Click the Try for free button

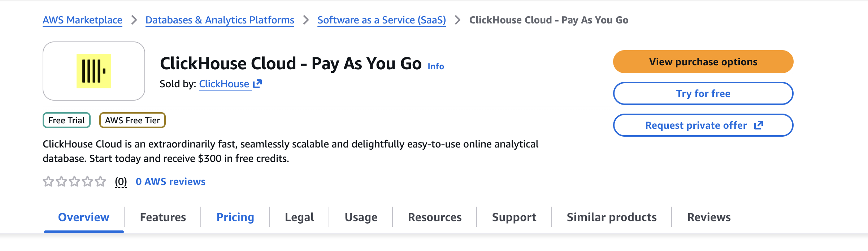pyautogui.click(x=703, y=93)
